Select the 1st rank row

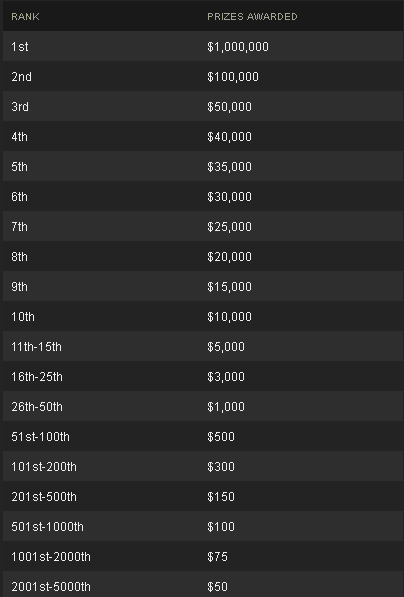pos(203,46)
